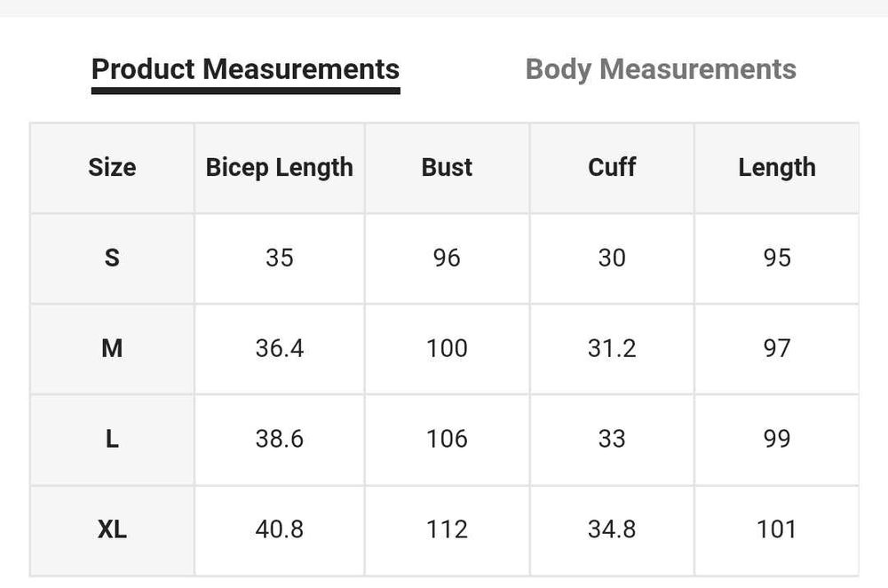Click the Length column header
This screenshot has width=888, height=588.
[x=777, y=167]
